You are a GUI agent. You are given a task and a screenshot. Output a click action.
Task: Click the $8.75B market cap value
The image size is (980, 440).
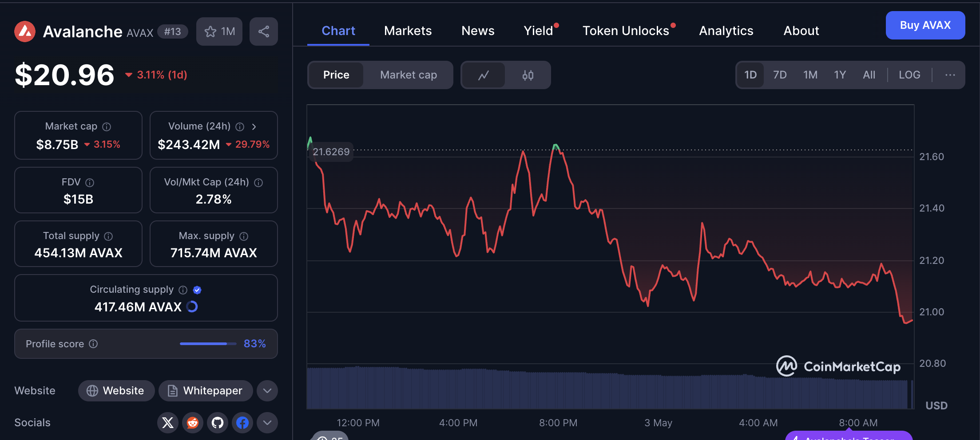[x=57, y=145]
